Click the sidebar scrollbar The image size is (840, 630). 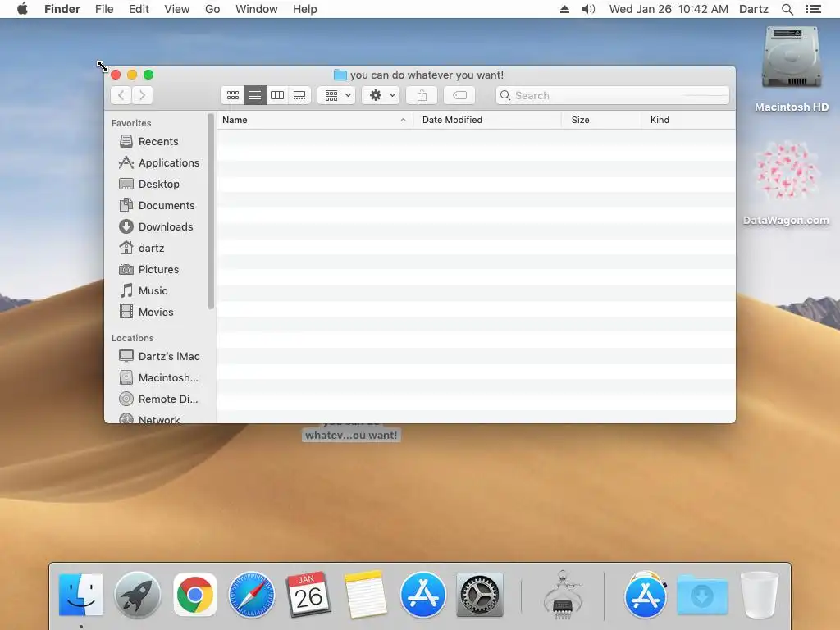pyautogui.click(x=211, y=212)
